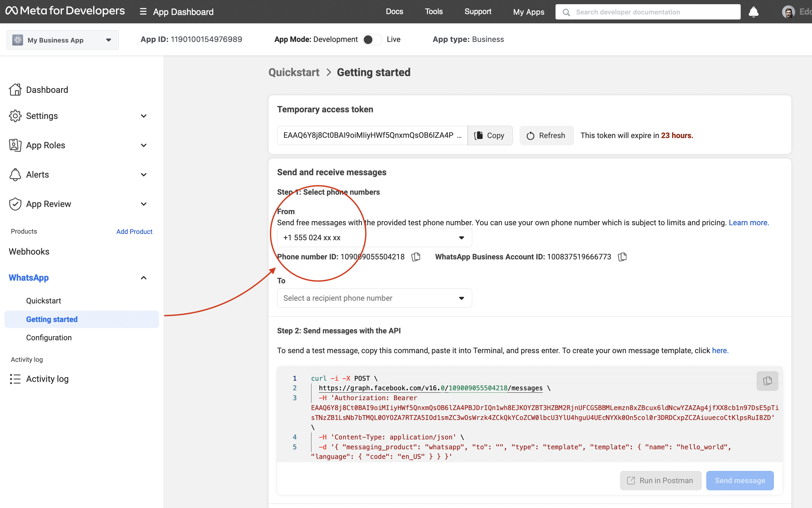Viewport: 812px width, 508px height.
Task: Click the Meta for Developers logo
Action: point(65,11)
